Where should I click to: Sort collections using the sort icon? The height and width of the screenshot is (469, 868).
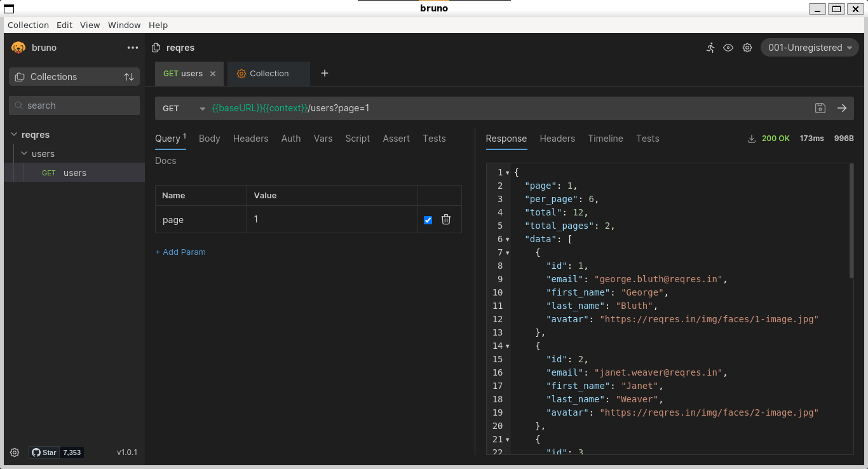point(129,76)
